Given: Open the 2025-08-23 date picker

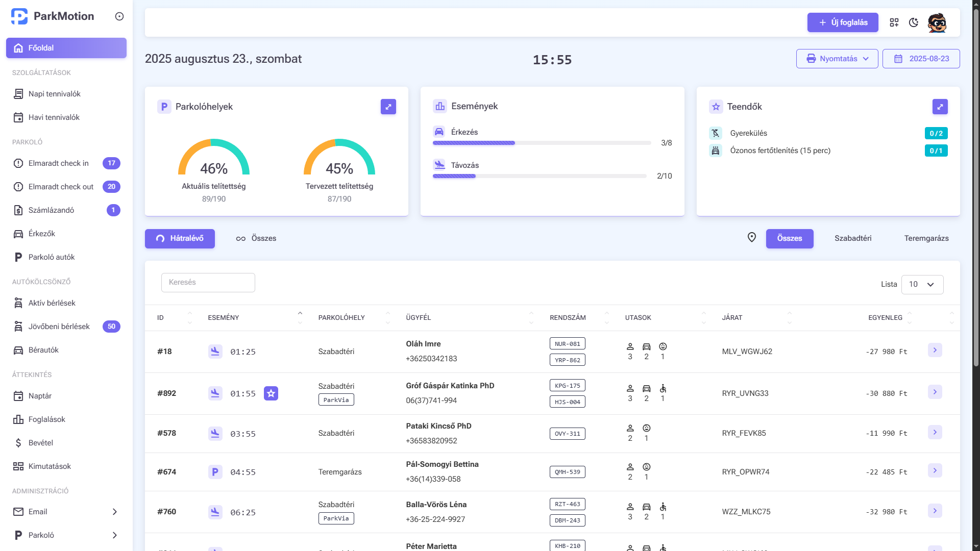Looking at the screenshot, I should [921, 59].
